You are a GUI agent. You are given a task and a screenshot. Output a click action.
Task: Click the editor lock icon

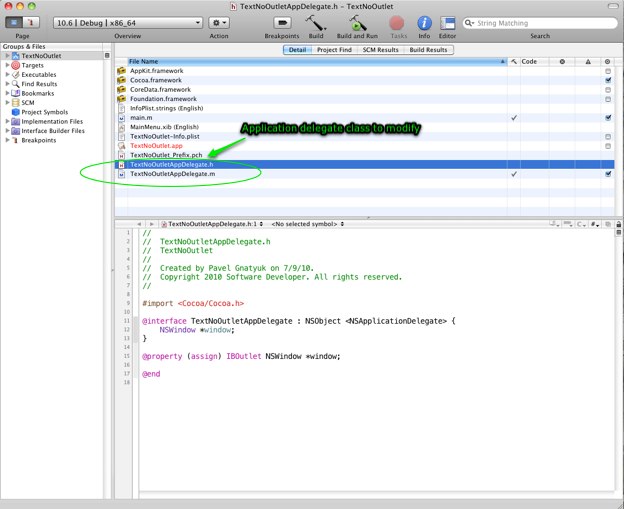[x=618, y=224]
